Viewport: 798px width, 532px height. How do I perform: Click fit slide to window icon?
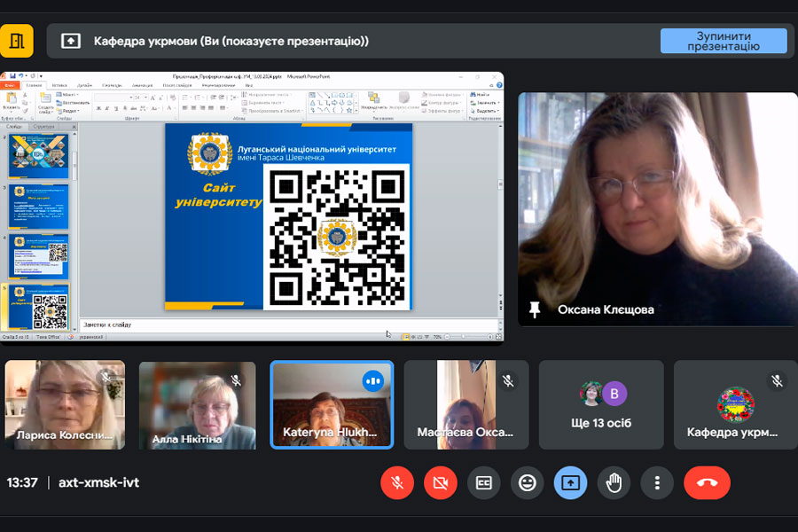pyautogui.click(x=498, y=337)
